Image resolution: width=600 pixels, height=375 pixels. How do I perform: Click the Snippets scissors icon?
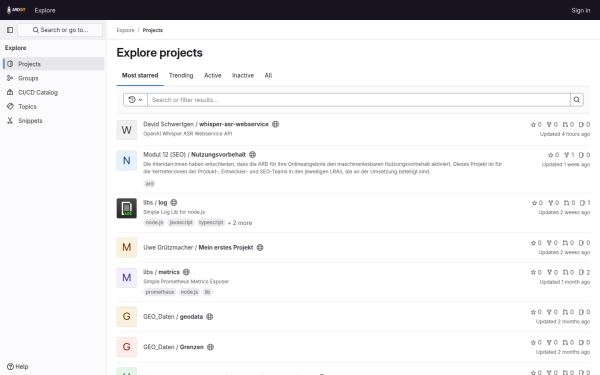point(10,121)
